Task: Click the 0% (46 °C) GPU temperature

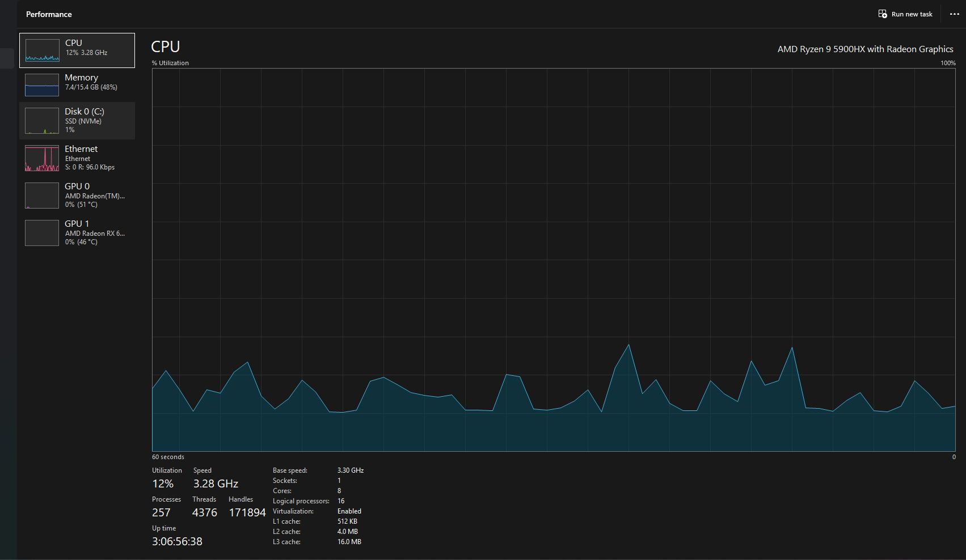Action: pos(81,242)
